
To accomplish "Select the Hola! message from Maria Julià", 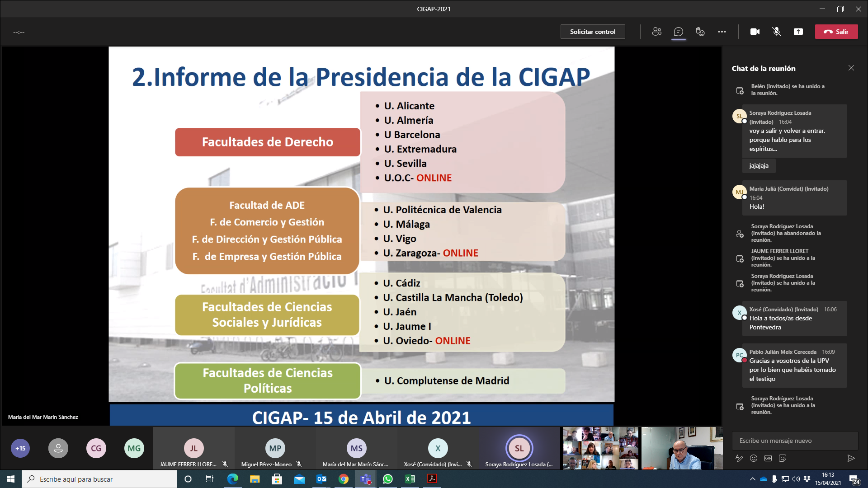I will tap(795, 198).
